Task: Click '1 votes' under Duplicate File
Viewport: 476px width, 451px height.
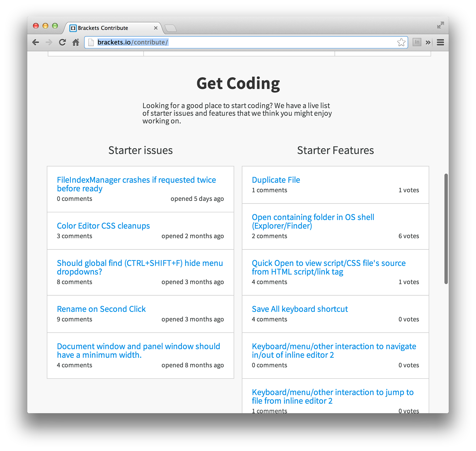Action: pos(409,190)
